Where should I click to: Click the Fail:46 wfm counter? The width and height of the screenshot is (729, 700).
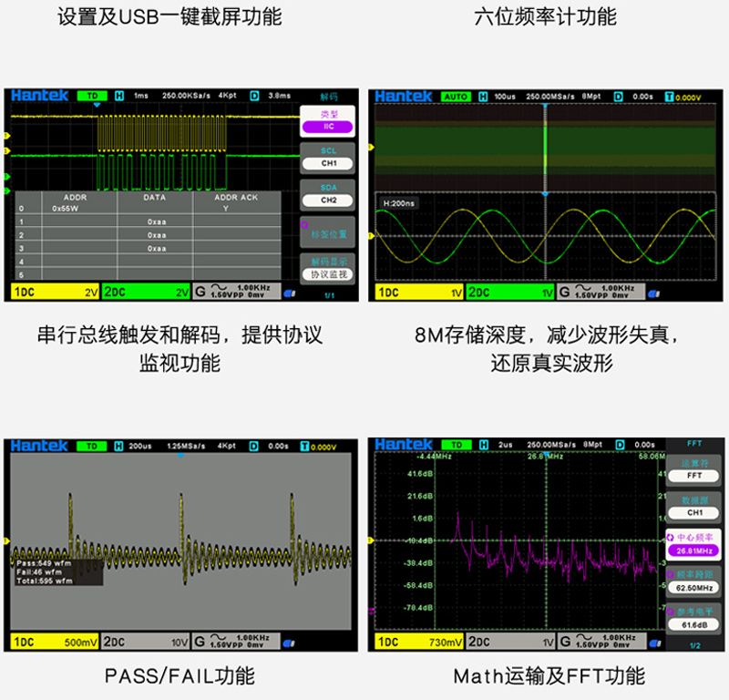point(39,572)
